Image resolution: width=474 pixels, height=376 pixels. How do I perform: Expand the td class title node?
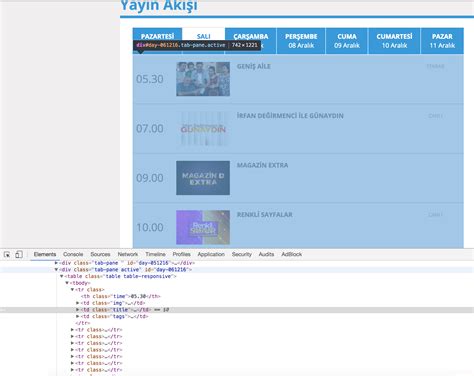pyautogui.click(x=77, y=310)
